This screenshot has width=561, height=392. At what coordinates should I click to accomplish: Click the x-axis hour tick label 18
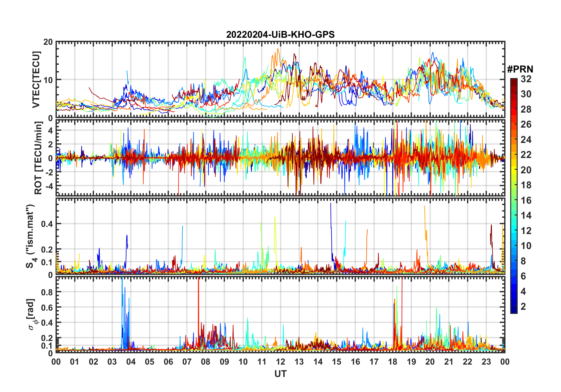pos(393,362)
